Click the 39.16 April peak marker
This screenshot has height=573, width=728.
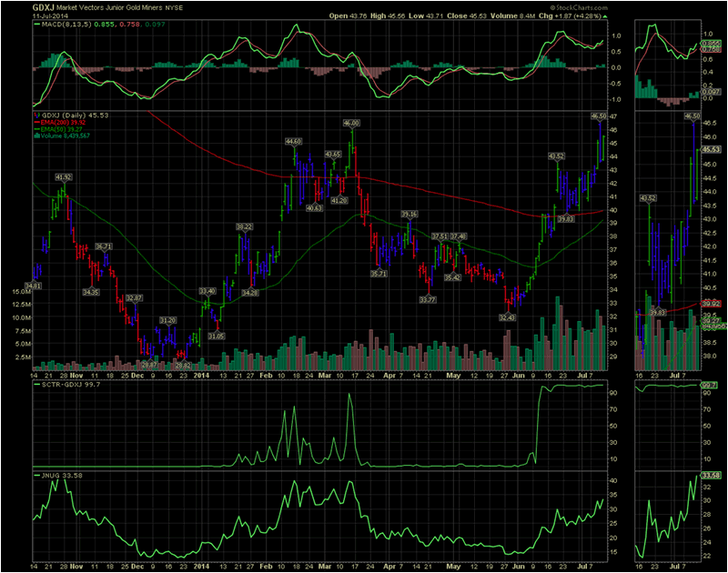tap(409, 214)
